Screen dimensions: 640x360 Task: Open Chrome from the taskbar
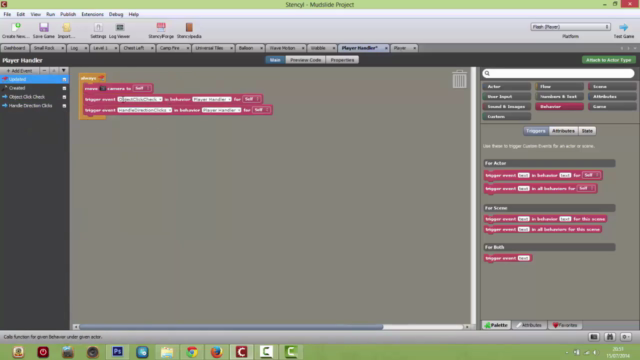click(x=192, y=351)
